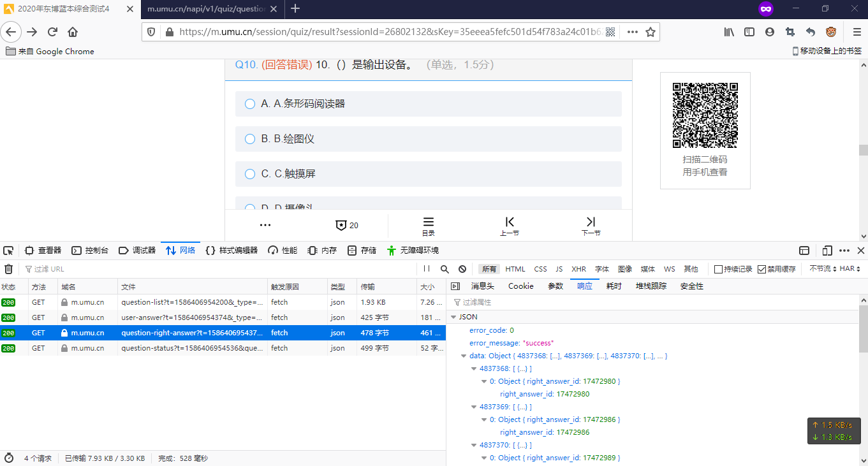Select the user-answer request row
The image size is (868, 466).
point(223,317)
